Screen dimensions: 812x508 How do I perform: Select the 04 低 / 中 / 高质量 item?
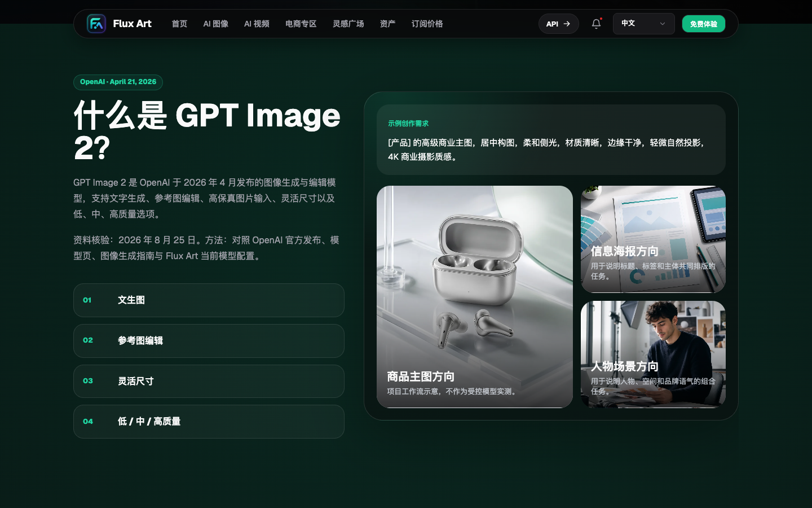point(209,422)
